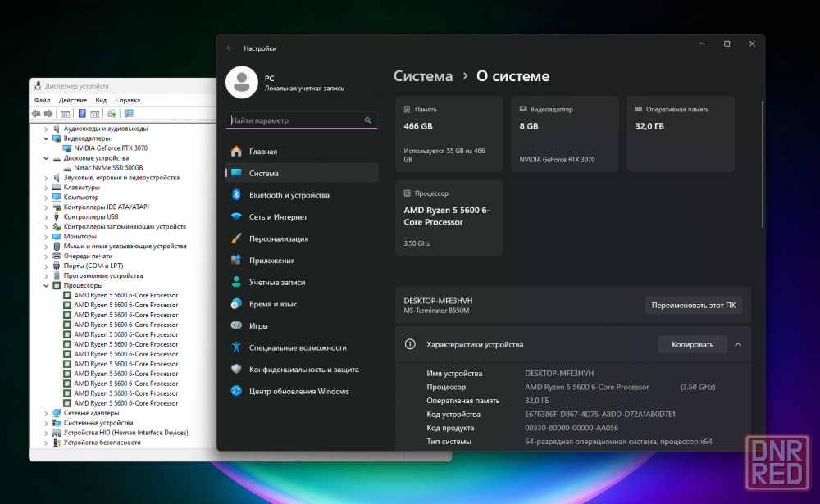Screen dimensions: 820x504
Task: Toggle the action pane toolbar icon in Device Manager
Action: point(94,113)
